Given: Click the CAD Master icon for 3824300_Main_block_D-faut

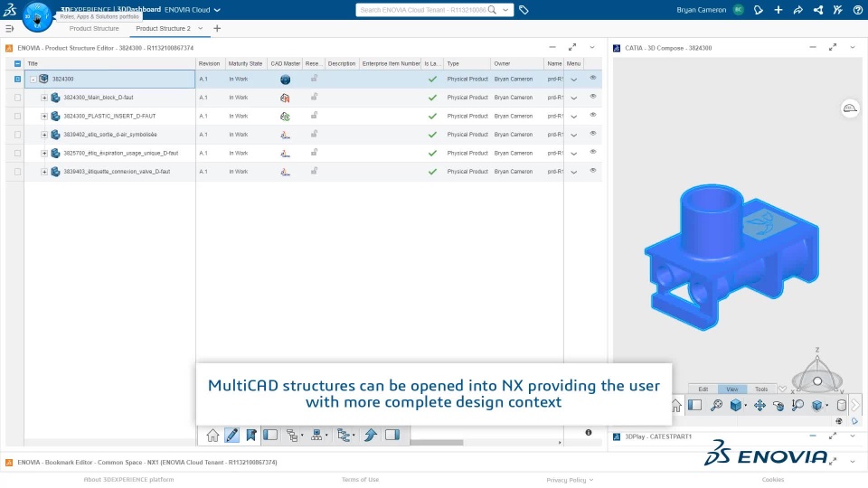Looking at the screenshot, I should point(285,98).
